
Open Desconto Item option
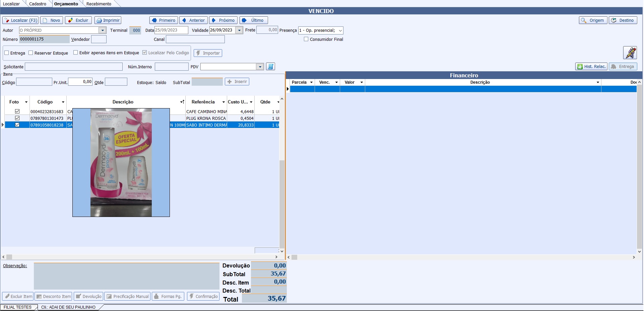[54, 297]
